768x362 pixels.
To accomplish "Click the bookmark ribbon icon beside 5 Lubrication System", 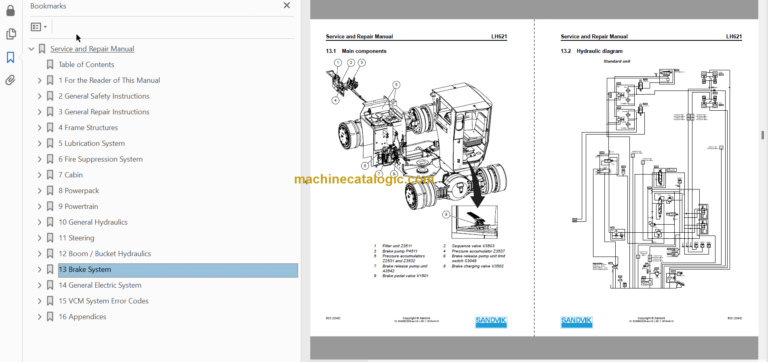I will click(x=50, y=143).
